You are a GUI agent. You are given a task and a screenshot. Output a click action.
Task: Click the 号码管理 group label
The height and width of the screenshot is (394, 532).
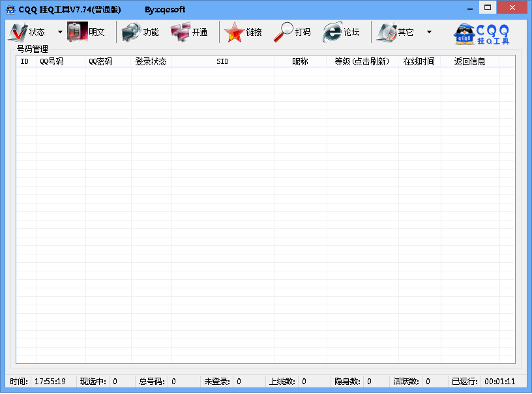tap(33, 49)
